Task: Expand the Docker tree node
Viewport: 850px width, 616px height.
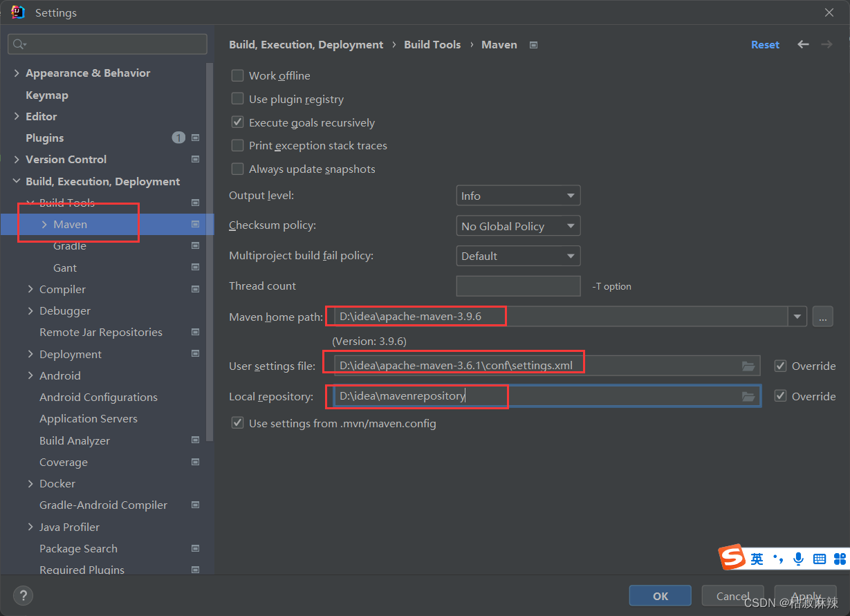Action: coord(30,483)
